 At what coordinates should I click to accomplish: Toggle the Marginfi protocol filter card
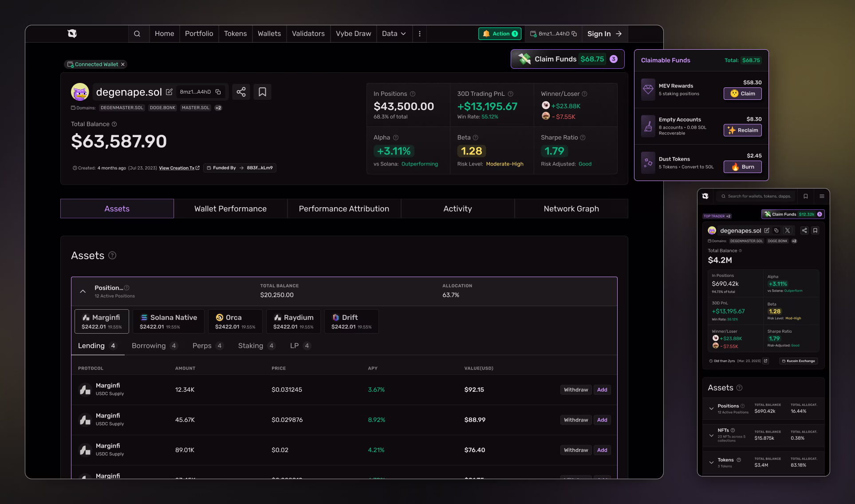point(102,321)
